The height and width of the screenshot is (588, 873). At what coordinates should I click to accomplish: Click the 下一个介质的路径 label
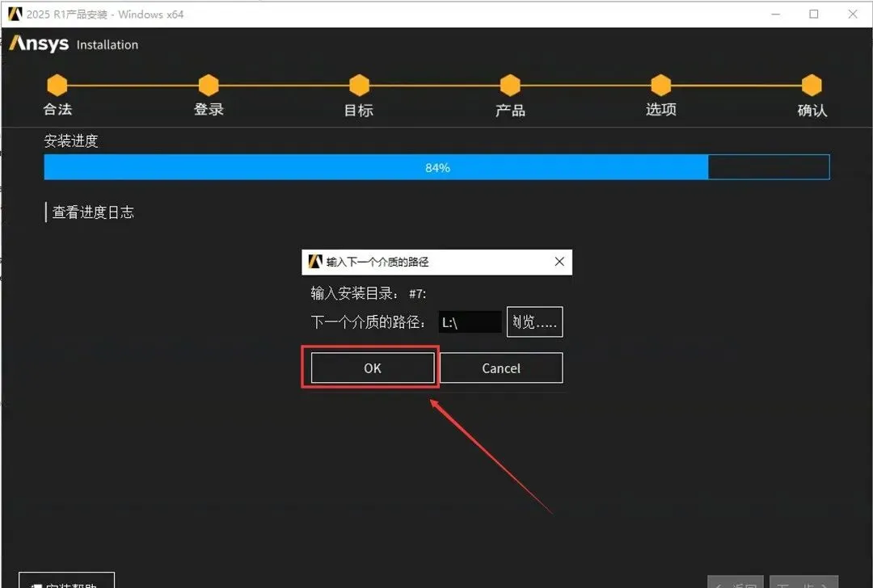pos(369,322)
